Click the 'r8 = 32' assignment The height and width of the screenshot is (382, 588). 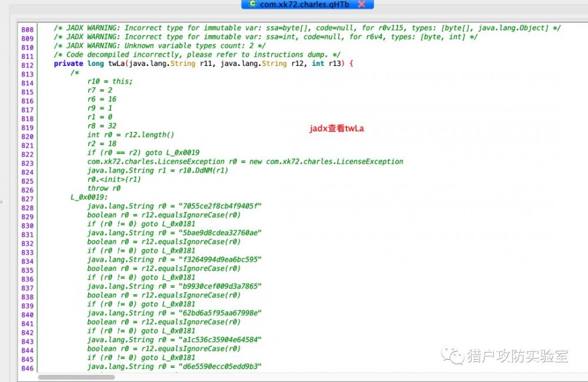102,126
